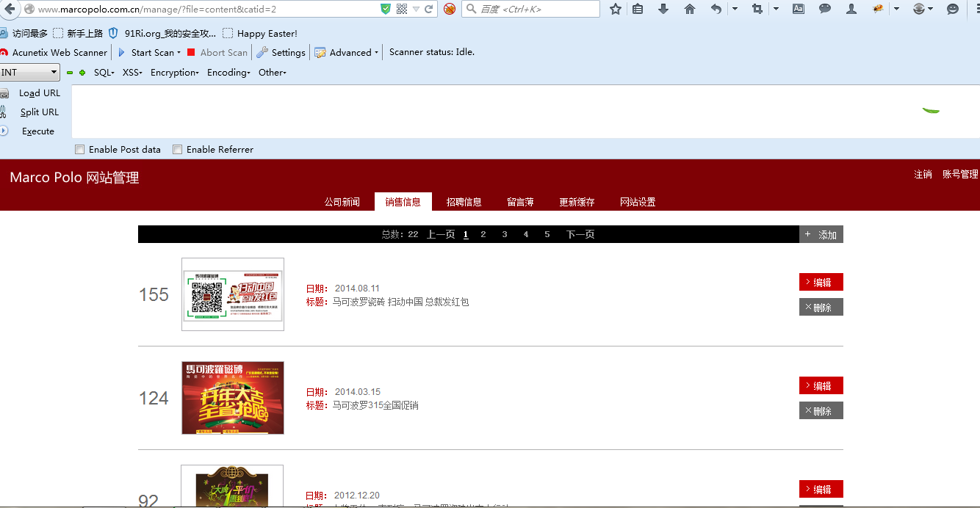Open the 招聘信息 tab
The image size is (980, 508).
(464, 202)
